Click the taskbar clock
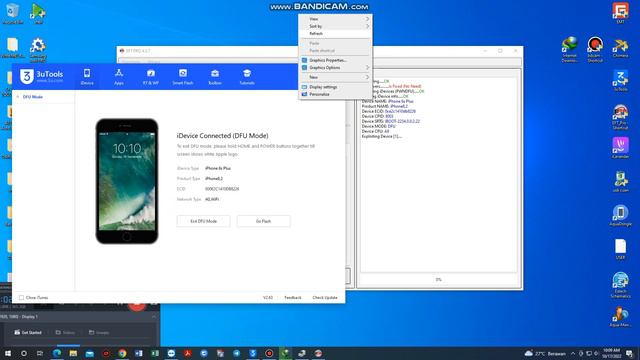Screen dimensions: 640x360 (x=611, y=353)
